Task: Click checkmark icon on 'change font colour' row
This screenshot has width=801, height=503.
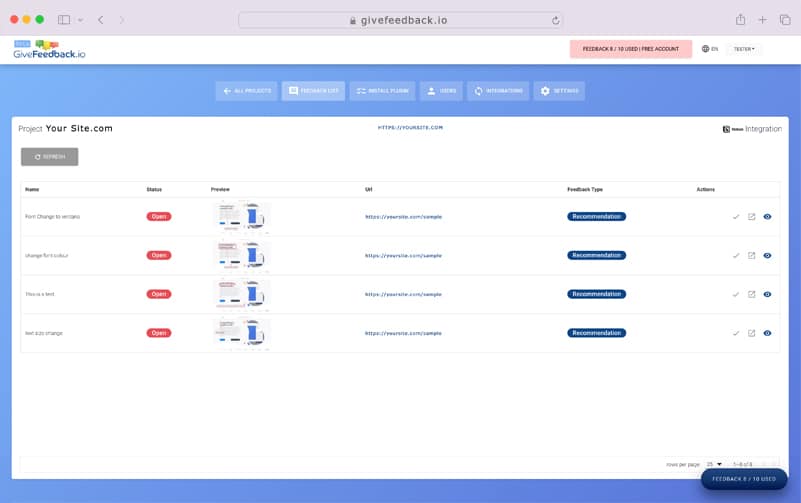Action: (736, 256)
